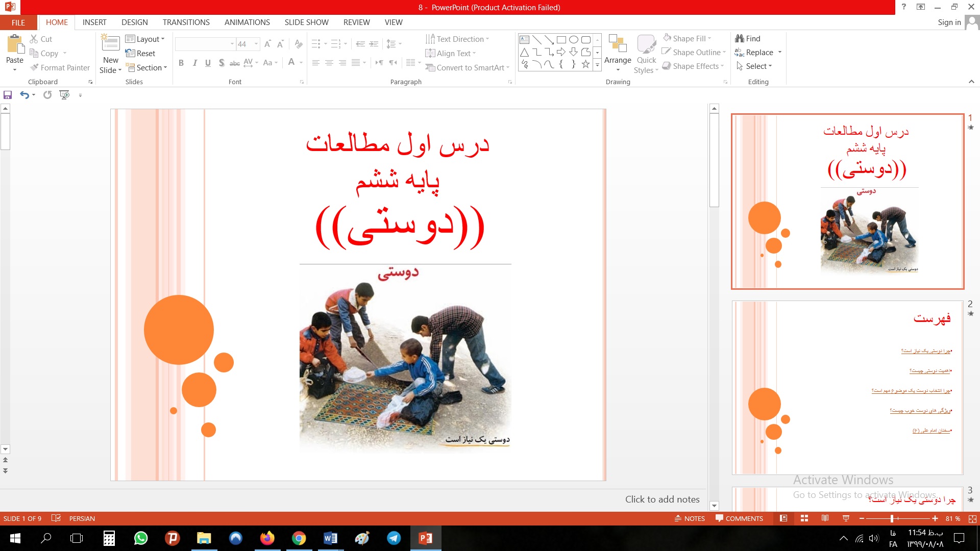
Task: Toggle the Notes pane in status bar
Action: coord(690,518)
